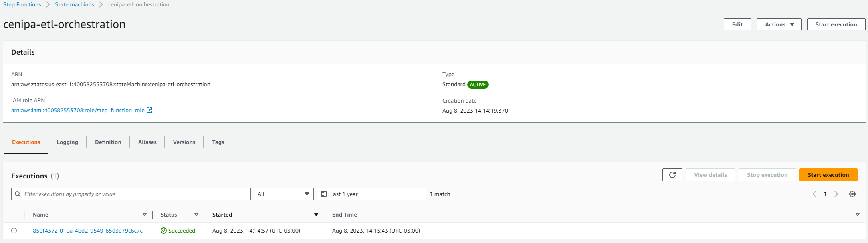Click the cenipa-etl-orchestration breadcrumb text

click(x=139, y=4)
